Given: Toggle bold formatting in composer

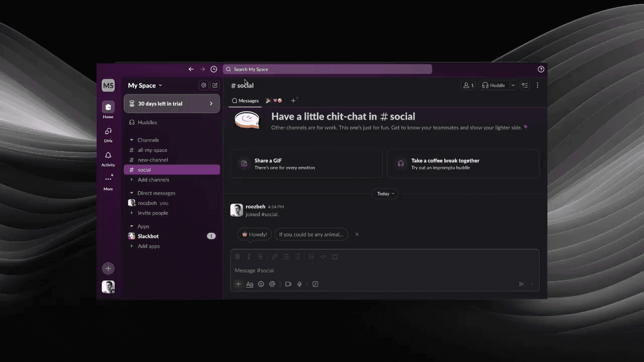Looking at the screenshot, I should (237, 256).
